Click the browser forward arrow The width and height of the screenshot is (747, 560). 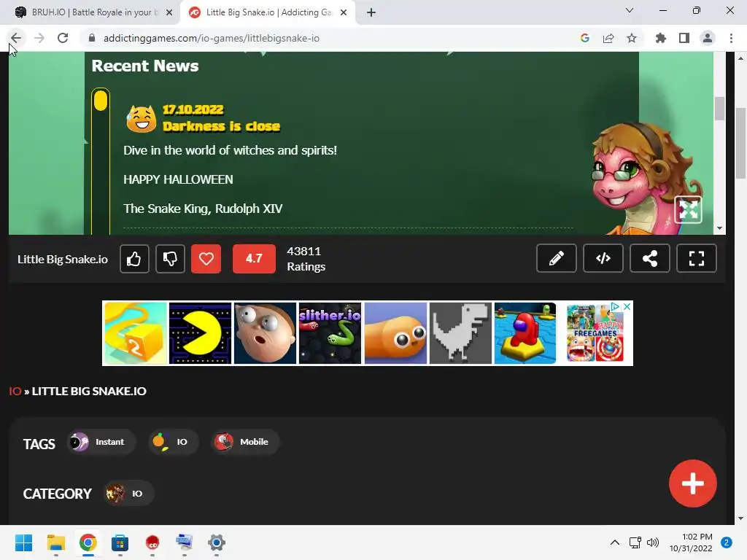[39, 38]
